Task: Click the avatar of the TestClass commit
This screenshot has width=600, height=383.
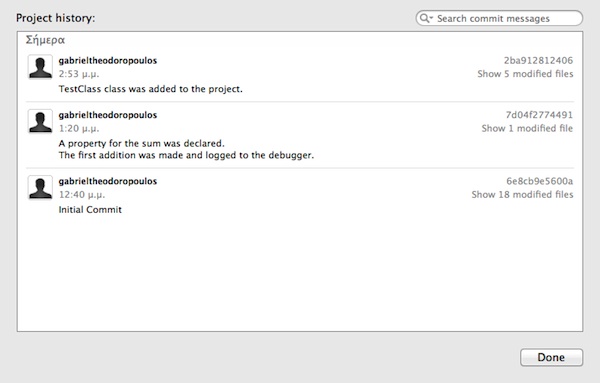Action: [x=40, y=67]
